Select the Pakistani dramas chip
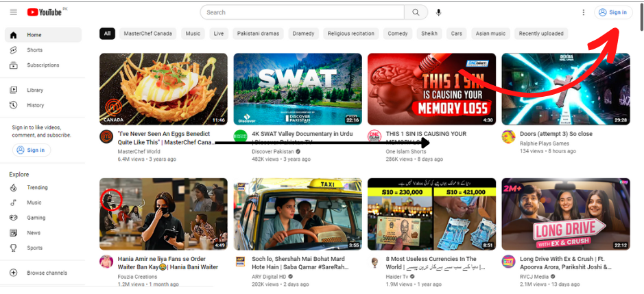This screenshot has width=644, height=294. (258, 34)
